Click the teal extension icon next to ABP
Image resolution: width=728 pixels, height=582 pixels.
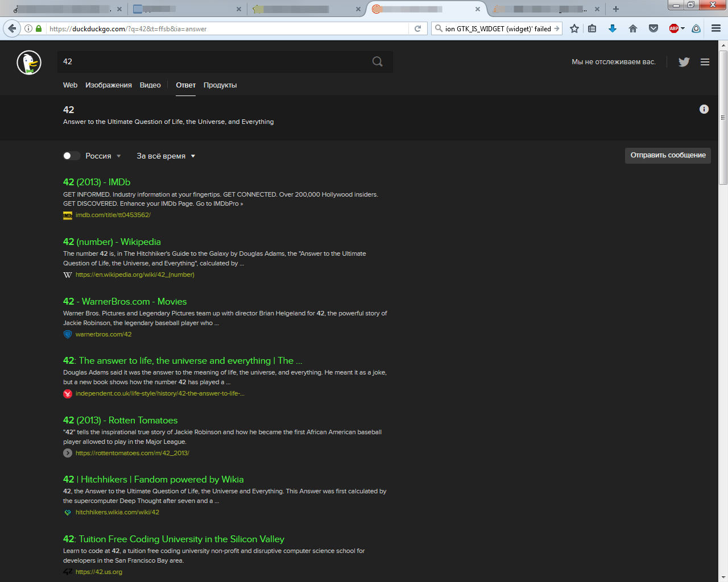pos(696,28)
